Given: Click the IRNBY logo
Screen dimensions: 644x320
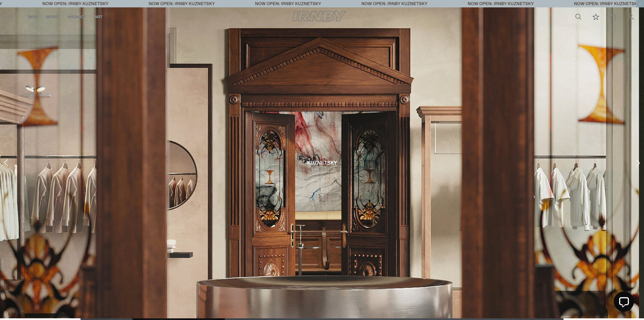Looking at the screenshot, I should coord(319,16).
